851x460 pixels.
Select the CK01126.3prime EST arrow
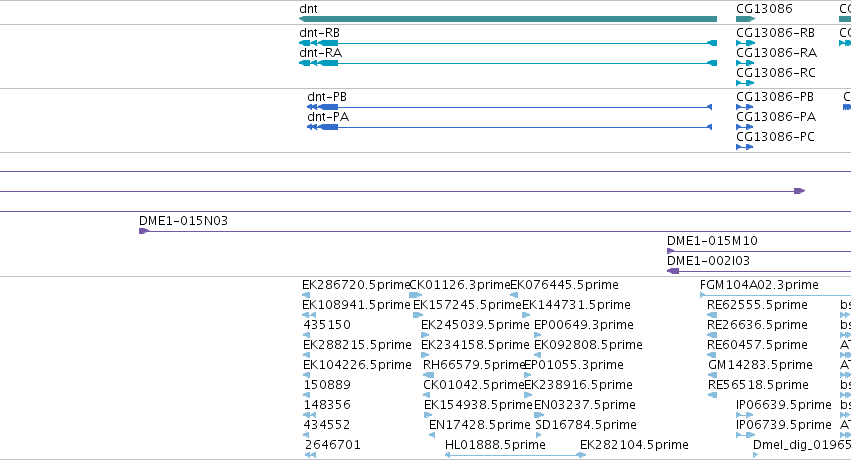tap(415, 295)
